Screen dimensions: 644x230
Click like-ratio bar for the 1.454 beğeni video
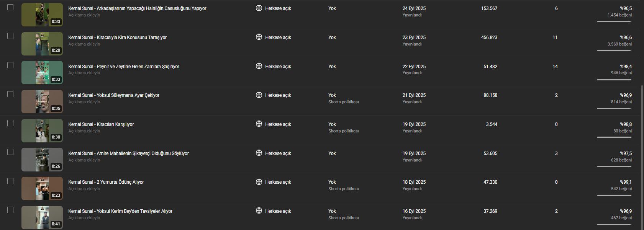click(614, 22)
